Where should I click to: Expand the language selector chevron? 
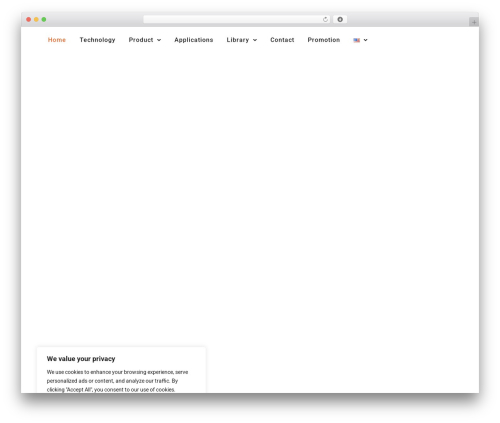366,40
